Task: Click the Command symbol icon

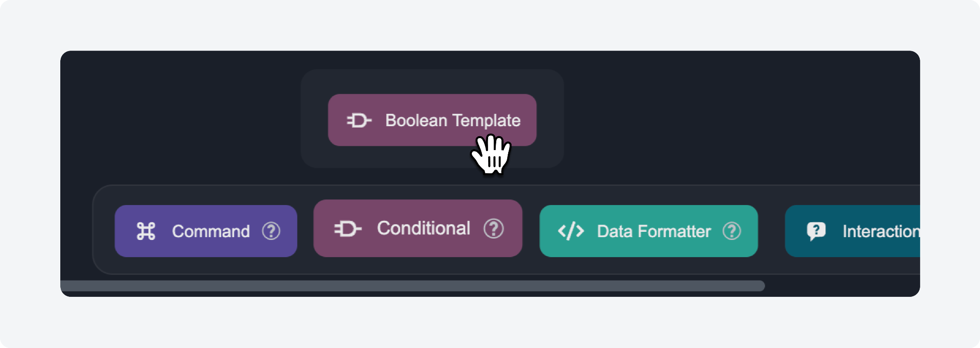Action: pos(146,231)
